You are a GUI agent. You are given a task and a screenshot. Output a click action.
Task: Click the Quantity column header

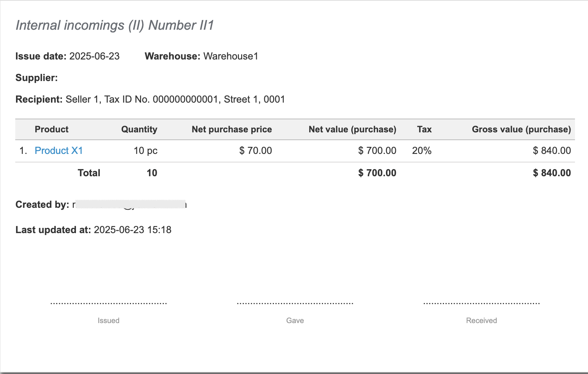pyautogui.click(x=139, y=129)
